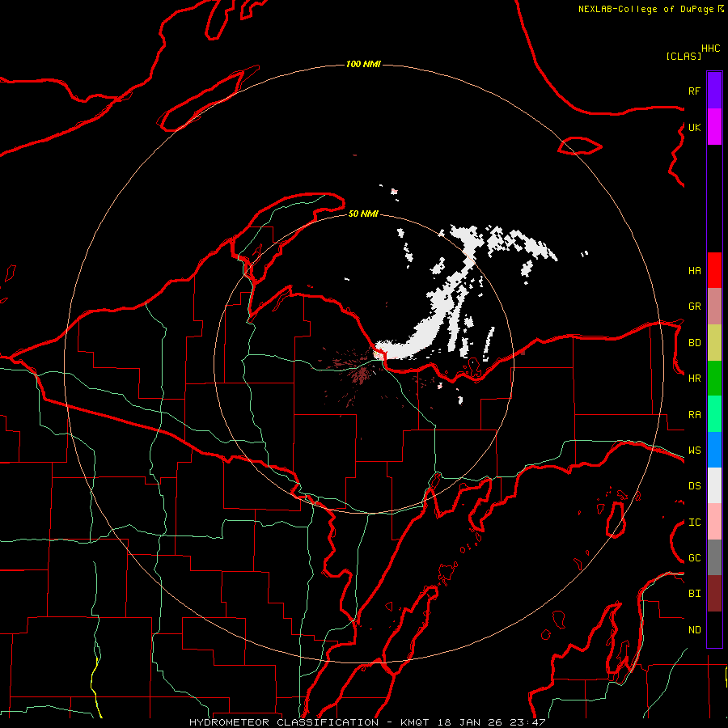The width and height of the screenshot is (728, 728).
Task: Select the BD yellow legend swatch
Action: click(714, 342)
